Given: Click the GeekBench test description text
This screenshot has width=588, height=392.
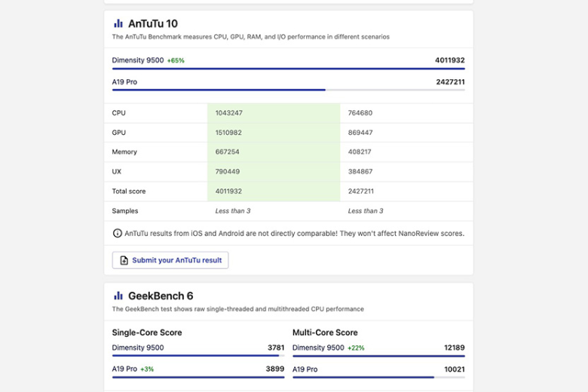Looking at the screenshot, I should 237,309.
